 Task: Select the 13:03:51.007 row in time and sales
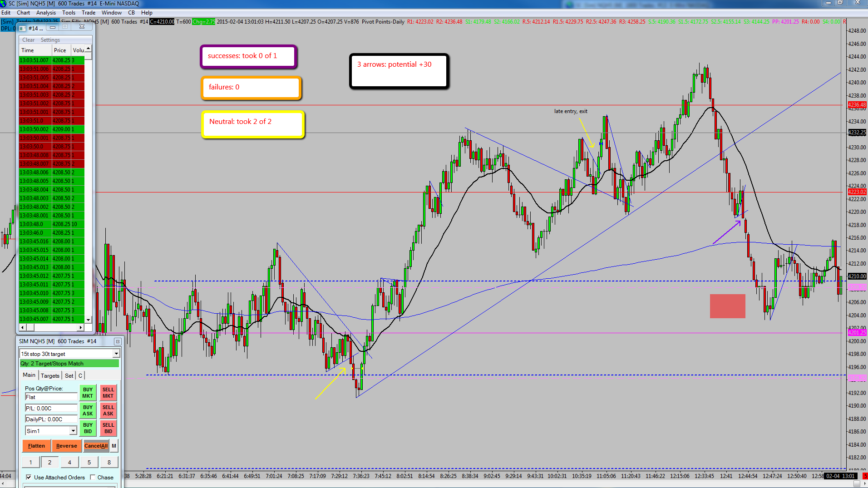coord(52,60)
